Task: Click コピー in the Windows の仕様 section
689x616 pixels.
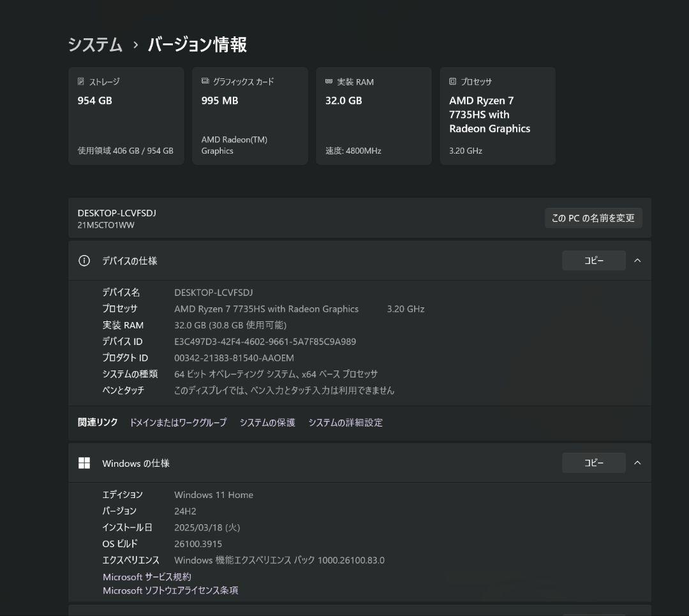Action: coord(593,463)
